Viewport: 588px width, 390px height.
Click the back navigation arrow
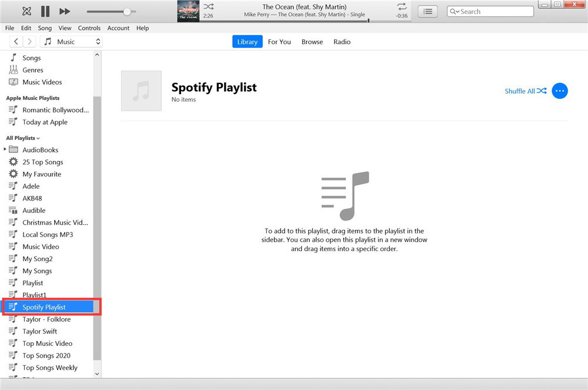(15, 41)
